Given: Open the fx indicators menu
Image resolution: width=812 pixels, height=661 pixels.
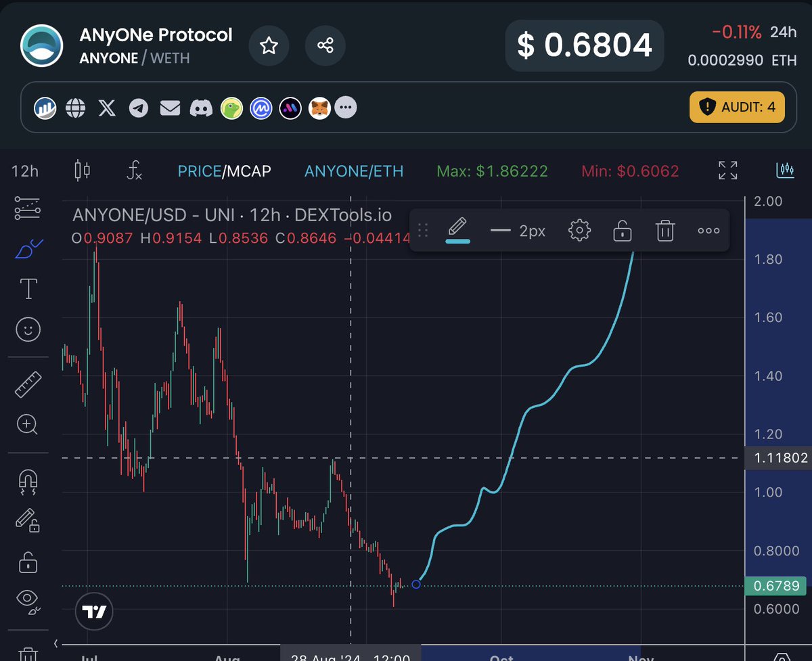Looking at the screenshot, I should (134, 170).
